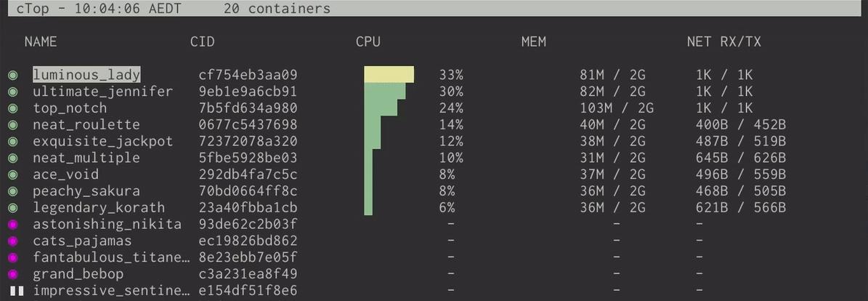868x301 pixels.
Task: Click the green status icon for luminous_lady
Action: click(12, 75)
